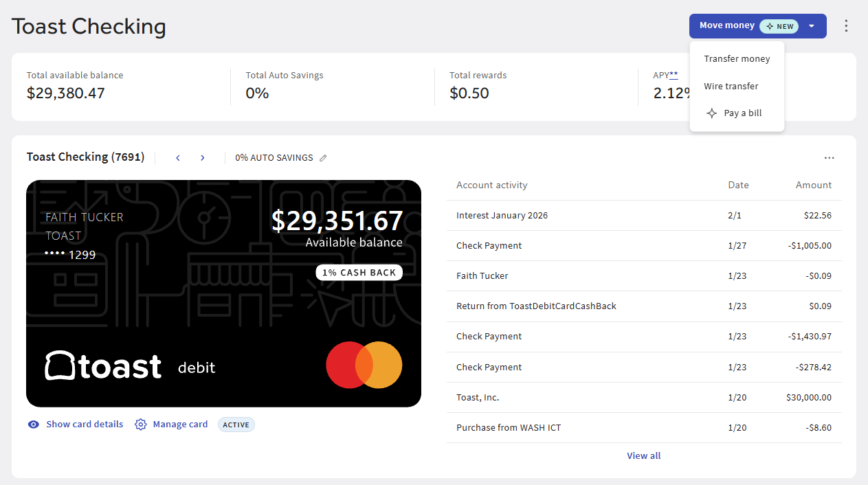This screenshot has height=485, width=868.
Task: Open the Interest January 2026 transaction
Action: coord(643,215)
